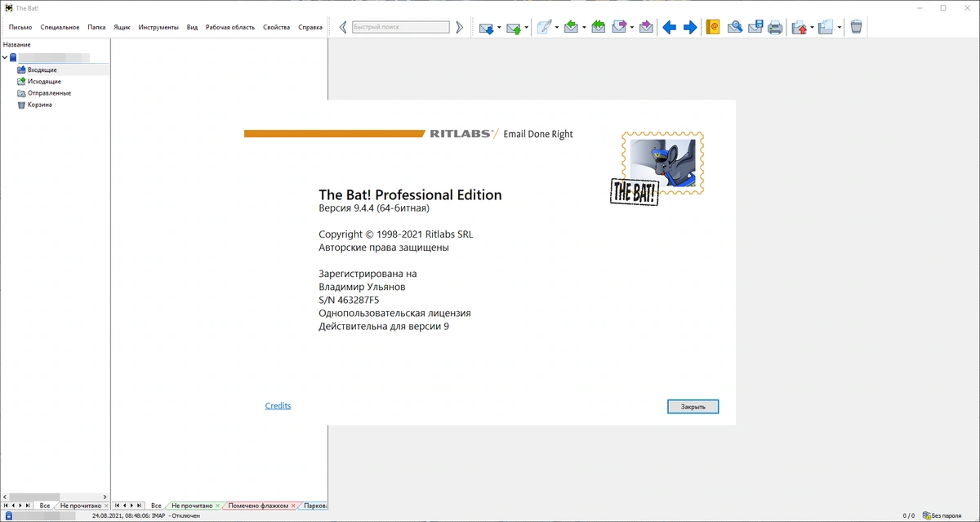Viewport: 980px width, 522px height.
Task: Click quick search previous chevron
Action: 343,27
